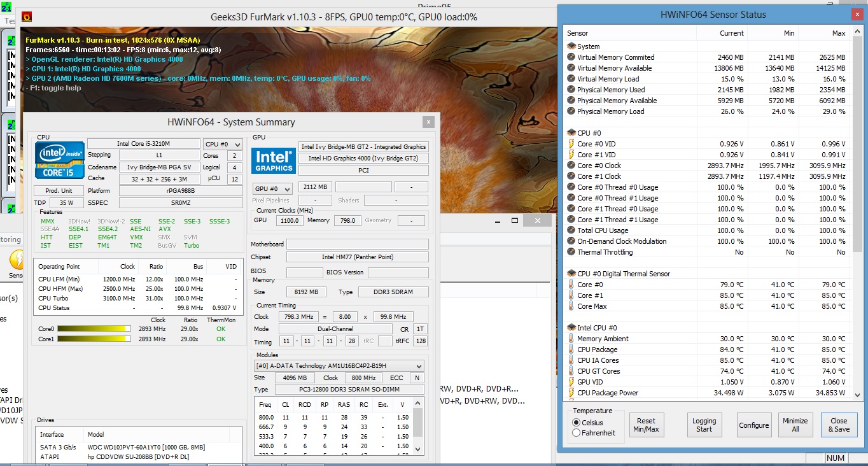Click the Ivy Bridge-MB PGA SV codename field
The width and height of the screenshot is (868, 466).
coord(159,167)
